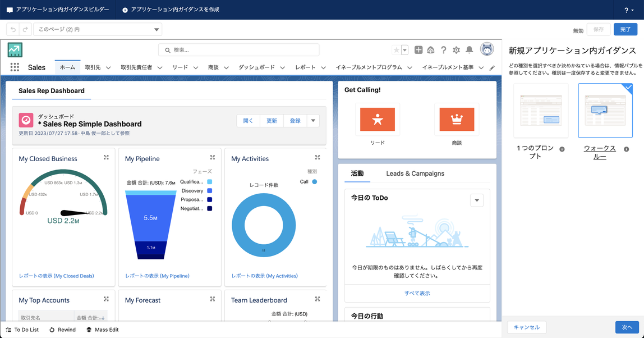Click the 開く dashboard button
The height and width of the screenshot is (338, 644).
248,121
